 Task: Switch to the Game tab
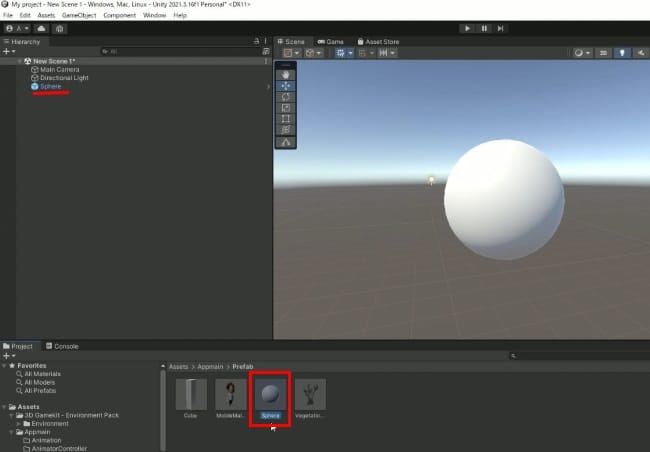click(330, 41)
